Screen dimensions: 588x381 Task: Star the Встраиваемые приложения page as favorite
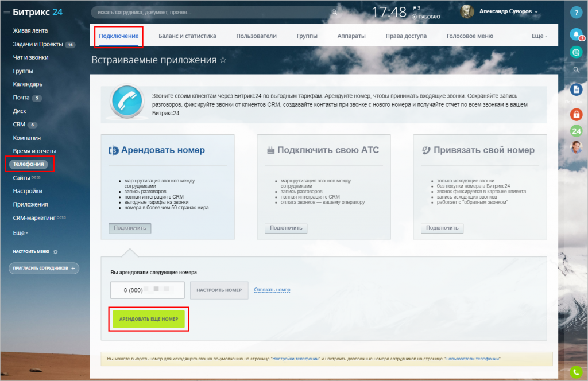(x=223, y=60)
